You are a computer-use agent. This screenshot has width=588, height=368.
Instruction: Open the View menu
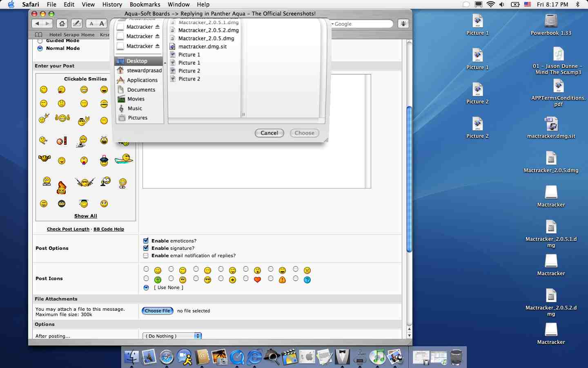(88, 4)
